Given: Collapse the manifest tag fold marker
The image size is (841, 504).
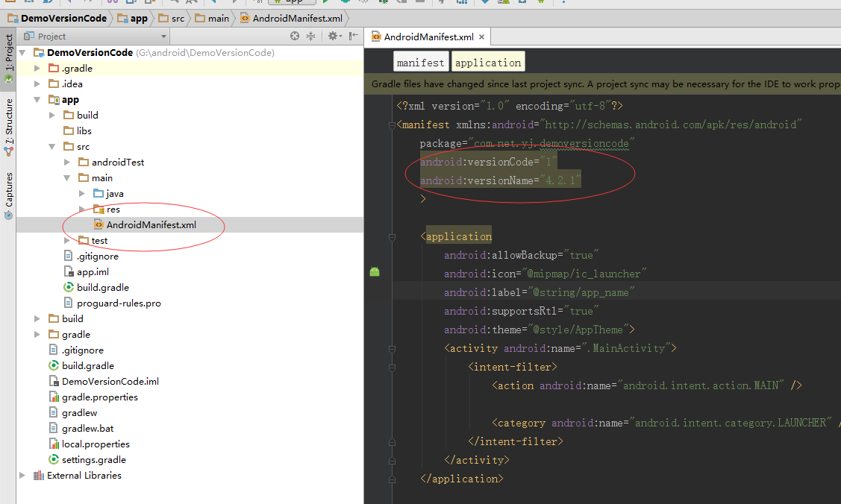Looking at the screenshot, I should [392, 125].
